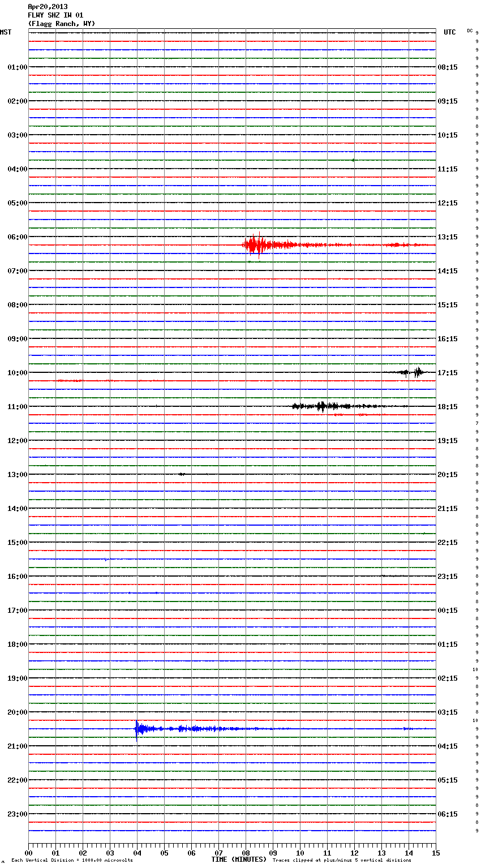Click the small black blip on the 13:00 trace
Viewport: 481px width, 868px height.
(x=181, y=474)
